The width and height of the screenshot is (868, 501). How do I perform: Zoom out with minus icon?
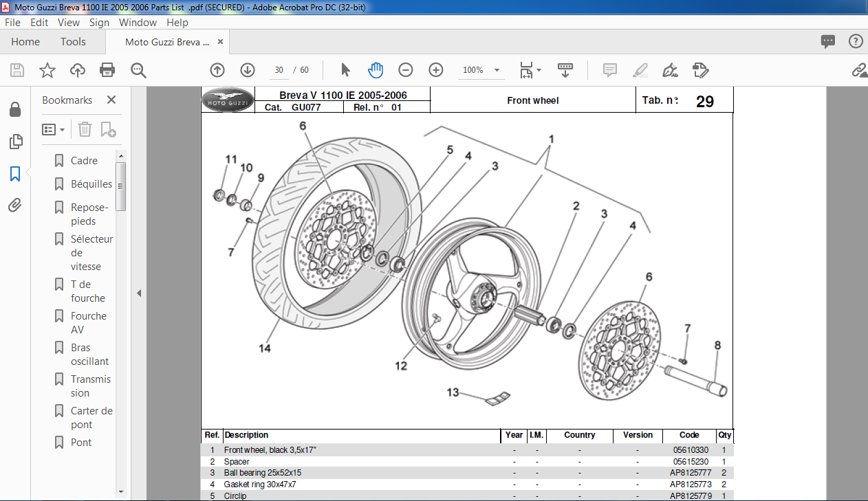tap(406, 70)
